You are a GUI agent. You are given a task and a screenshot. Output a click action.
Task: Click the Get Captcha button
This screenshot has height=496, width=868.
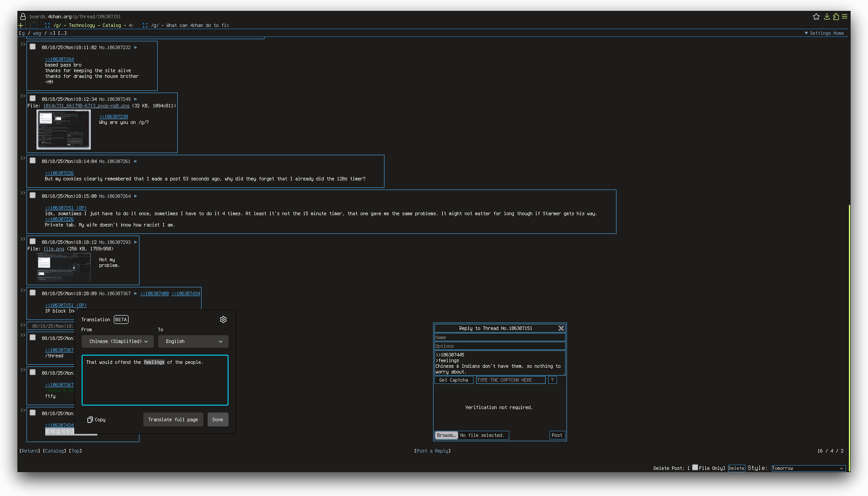pyautogui.click(x=454, y=380)
